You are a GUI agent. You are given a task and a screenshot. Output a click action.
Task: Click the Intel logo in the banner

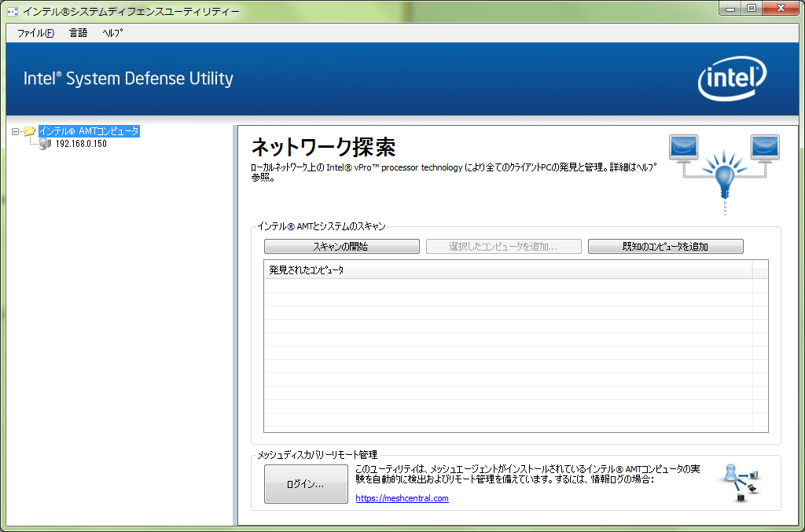pyautogui.click(x=732, y=79)
